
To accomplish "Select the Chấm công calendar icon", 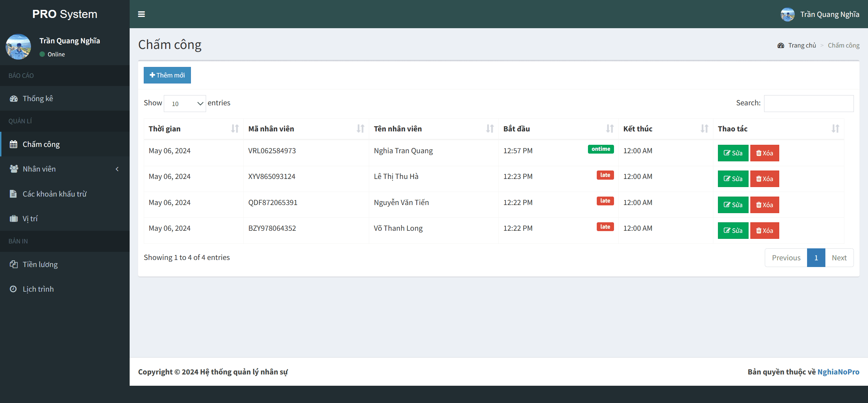I will pos(13,144).
